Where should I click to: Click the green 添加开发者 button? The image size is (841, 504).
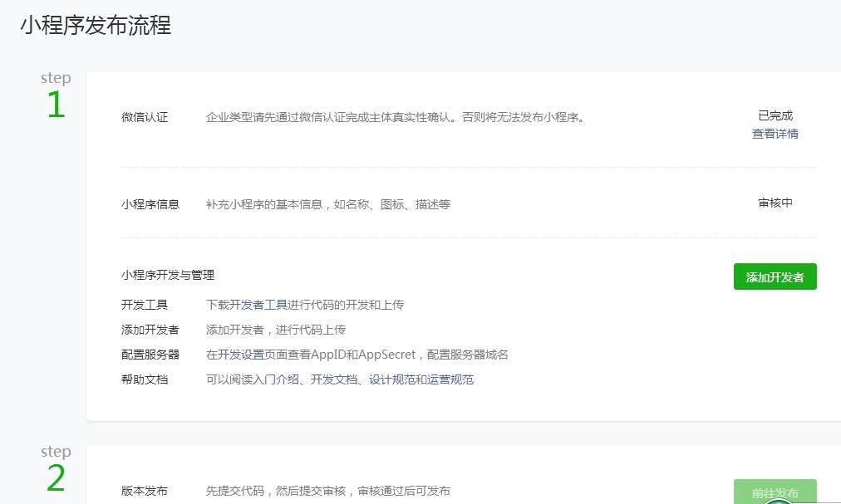coord(775,277)
